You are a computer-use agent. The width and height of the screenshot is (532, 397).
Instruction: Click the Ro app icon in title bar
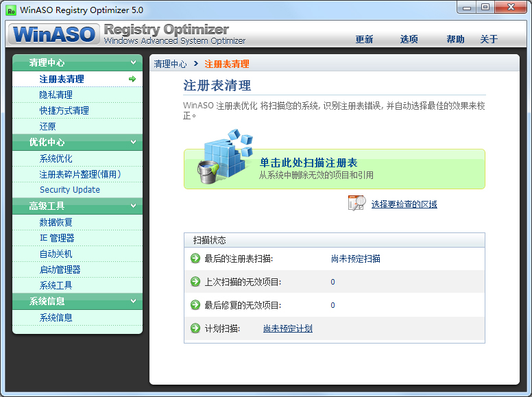11,10
